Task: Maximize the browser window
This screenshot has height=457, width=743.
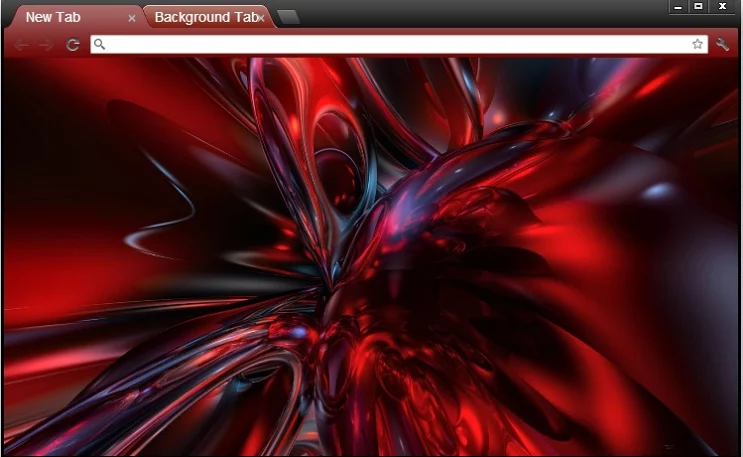Action: [699, 7]
